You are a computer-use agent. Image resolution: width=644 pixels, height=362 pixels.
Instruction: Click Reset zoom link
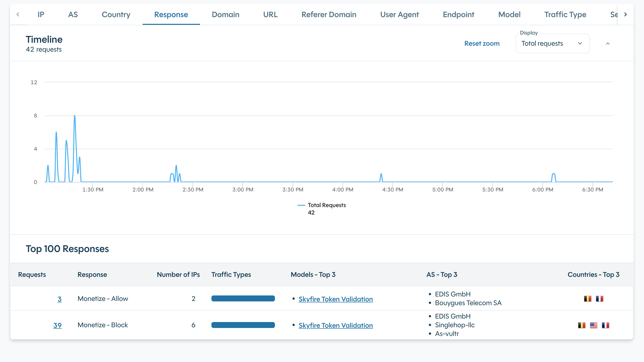tap(481, 43)
